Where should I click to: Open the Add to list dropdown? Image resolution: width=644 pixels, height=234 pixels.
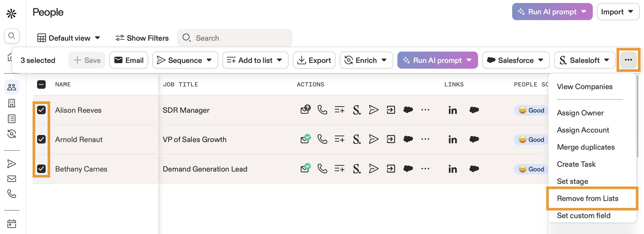click(x=255, y=60)
